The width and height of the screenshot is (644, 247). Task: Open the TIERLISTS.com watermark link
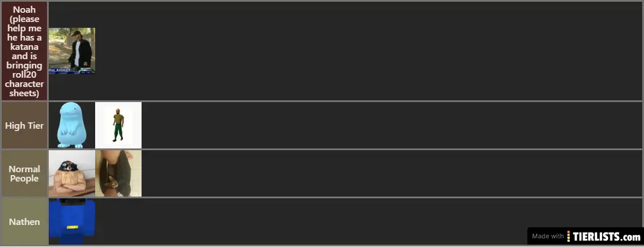(607, 237)
